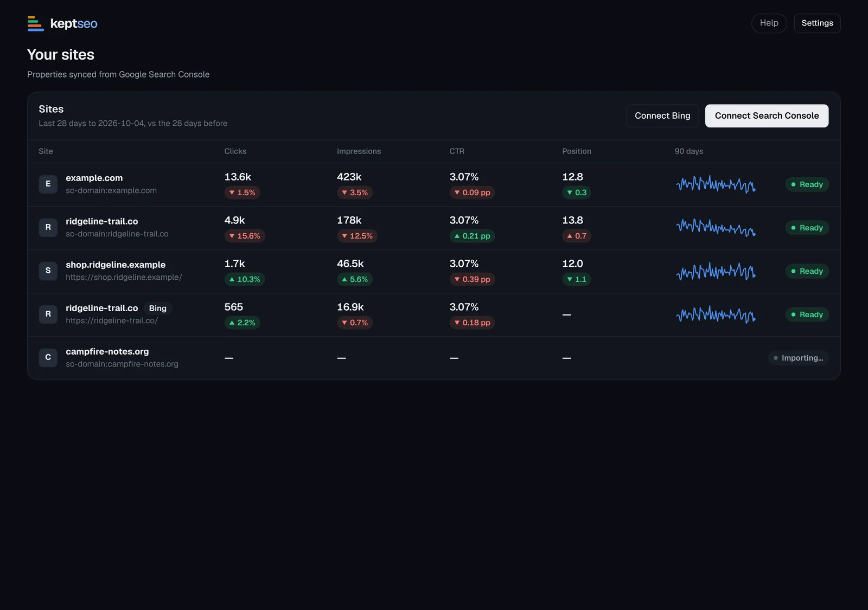
Task: Open Settings
Action: pos(817,23)
